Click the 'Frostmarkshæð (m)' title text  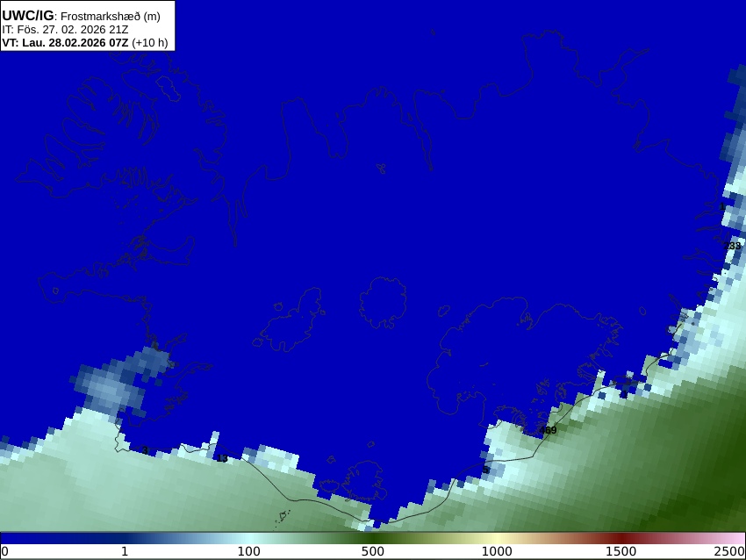click(x=111, y=16)
